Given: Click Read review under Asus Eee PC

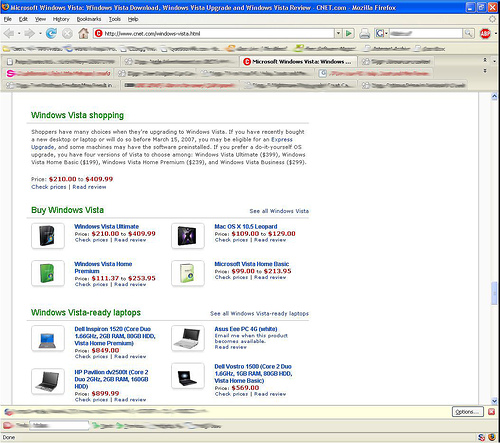Looking at the screenshot, I should [230, 347].
